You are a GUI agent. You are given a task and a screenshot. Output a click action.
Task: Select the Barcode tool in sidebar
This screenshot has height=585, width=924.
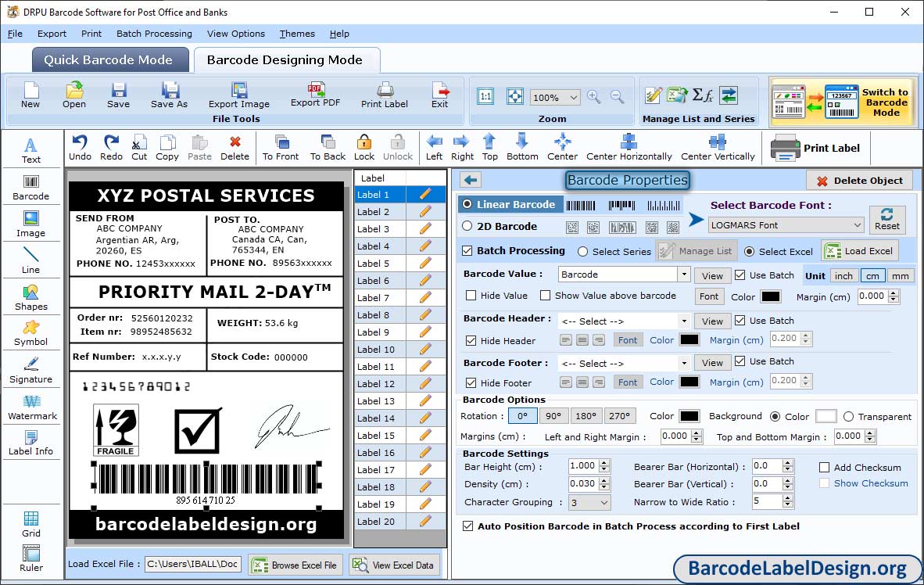(30, 188)
